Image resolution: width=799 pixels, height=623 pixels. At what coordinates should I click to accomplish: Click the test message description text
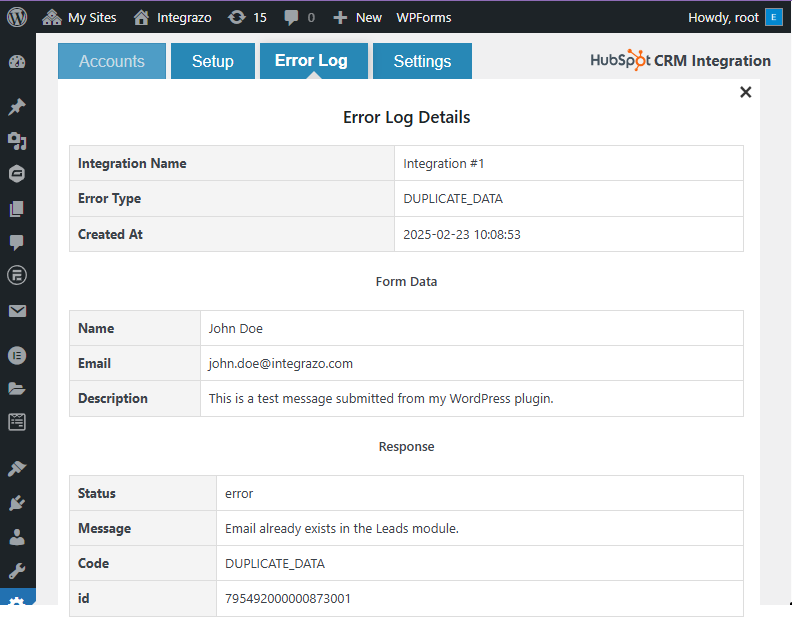click(381, 398)
